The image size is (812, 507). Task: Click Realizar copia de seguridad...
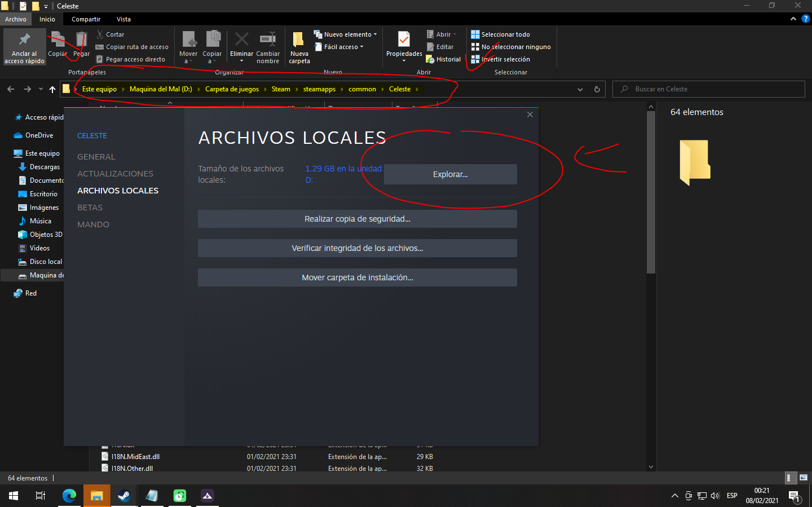point(357,219)
